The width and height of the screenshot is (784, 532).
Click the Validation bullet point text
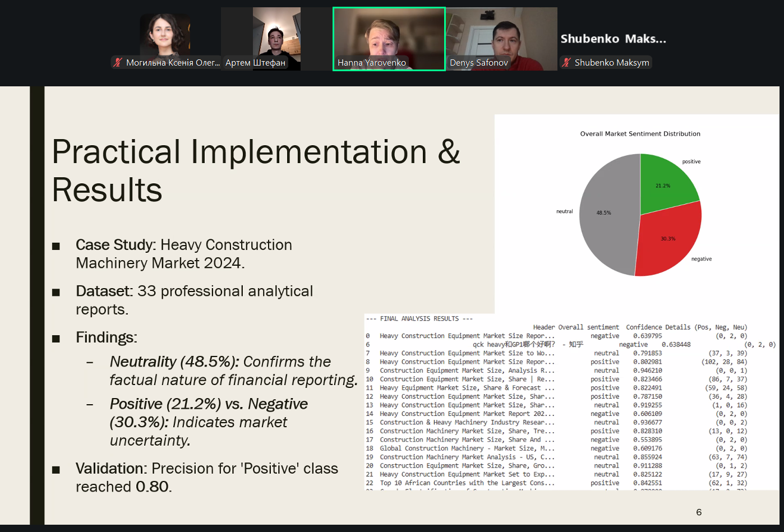206,477
